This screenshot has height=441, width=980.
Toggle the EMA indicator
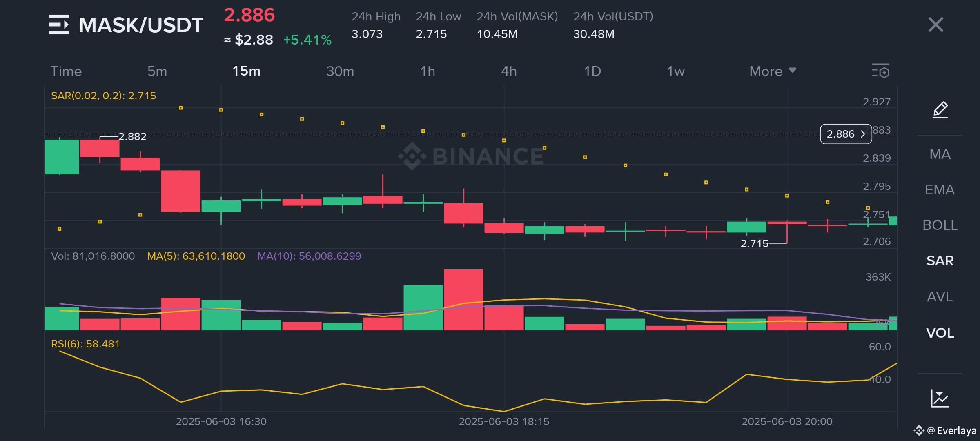pos(940,190)
